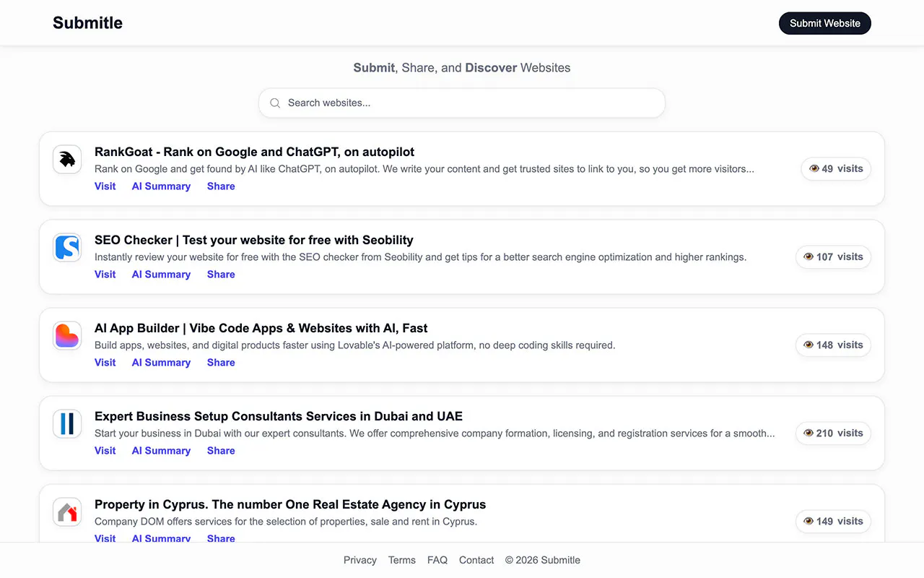Open AI Summary for RankGoat
Image resolution: width=924 pixels, height=578 pixels.
coord(161,186)
